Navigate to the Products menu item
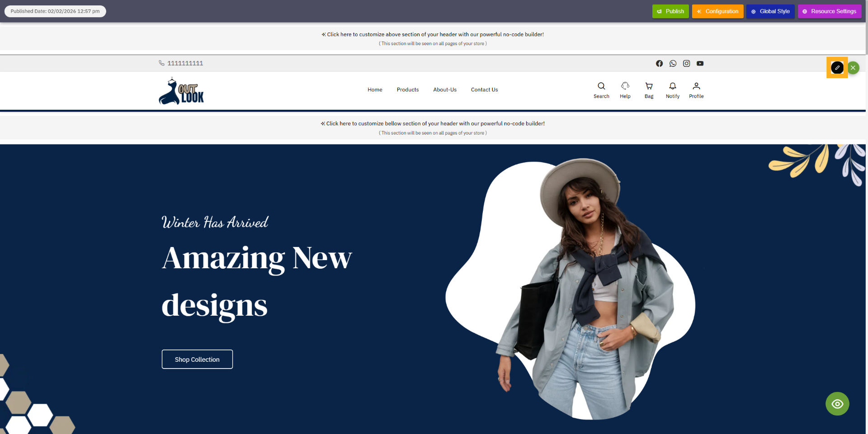Image resolution: width=868 pixels, height=434 pixels. coord(407,89)
